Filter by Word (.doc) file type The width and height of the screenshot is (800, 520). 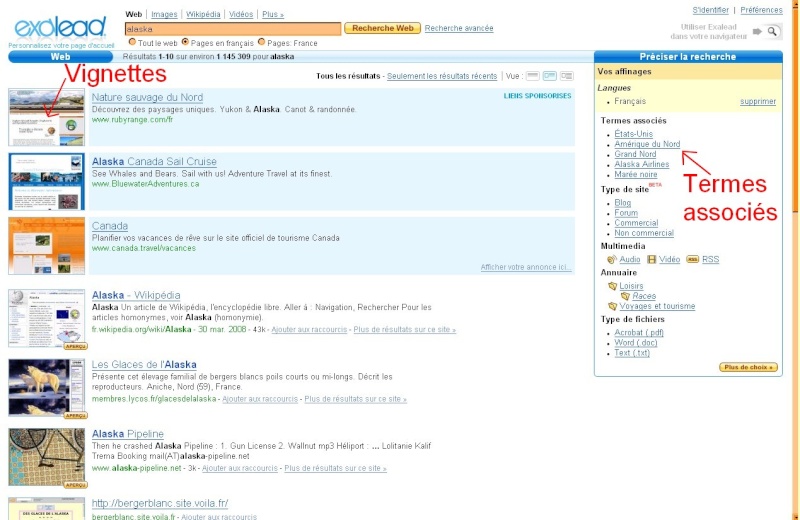(x=636, y=342)
